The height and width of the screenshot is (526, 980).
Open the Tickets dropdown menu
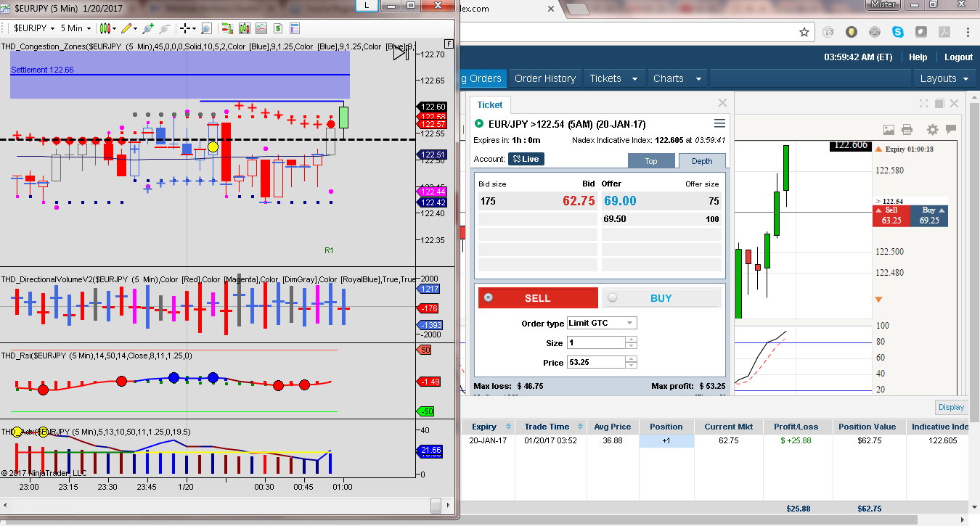click(613, 78)
